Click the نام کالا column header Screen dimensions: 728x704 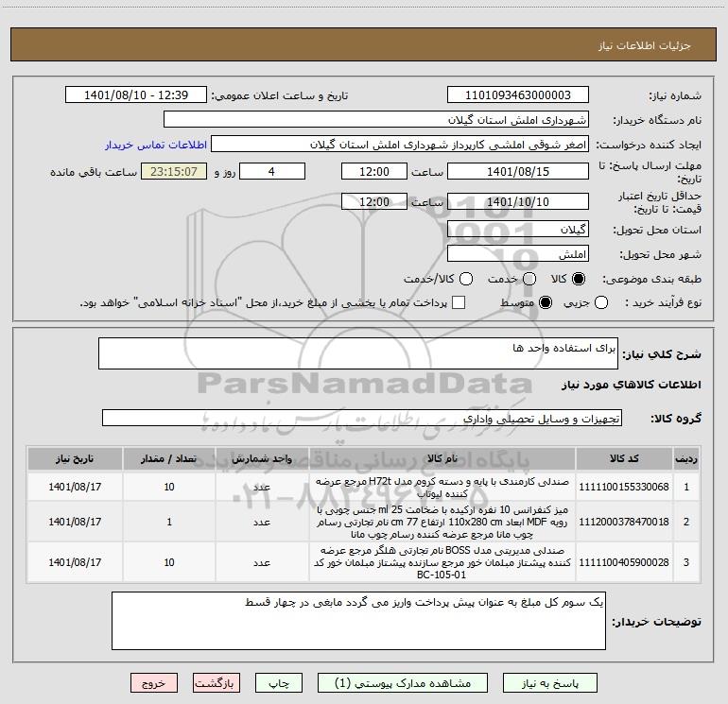pyautogui.click(x=442, y=458)
